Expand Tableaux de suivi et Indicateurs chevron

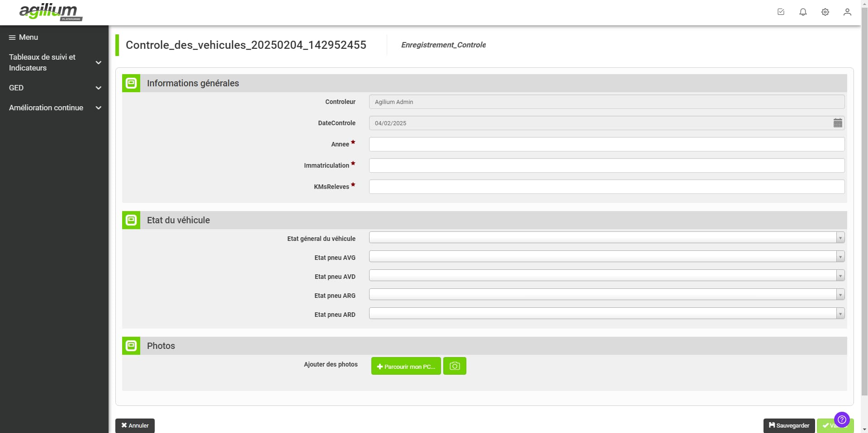pyautogui.click(x=98, y=62)
